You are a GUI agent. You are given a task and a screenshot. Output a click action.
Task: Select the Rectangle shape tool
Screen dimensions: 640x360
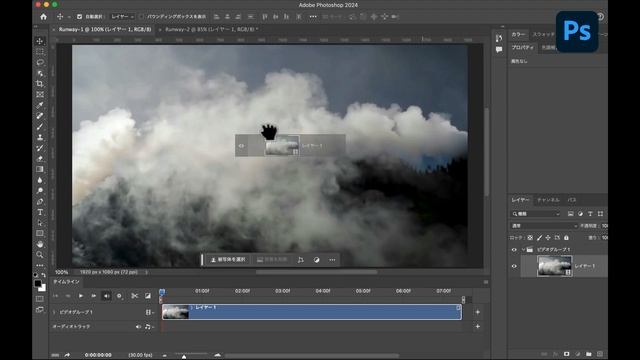click(x=40, y=233)
